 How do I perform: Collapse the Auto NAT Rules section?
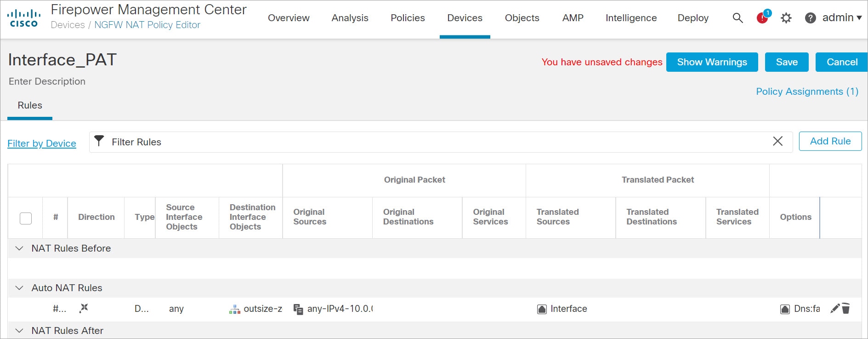click(19, 288)
